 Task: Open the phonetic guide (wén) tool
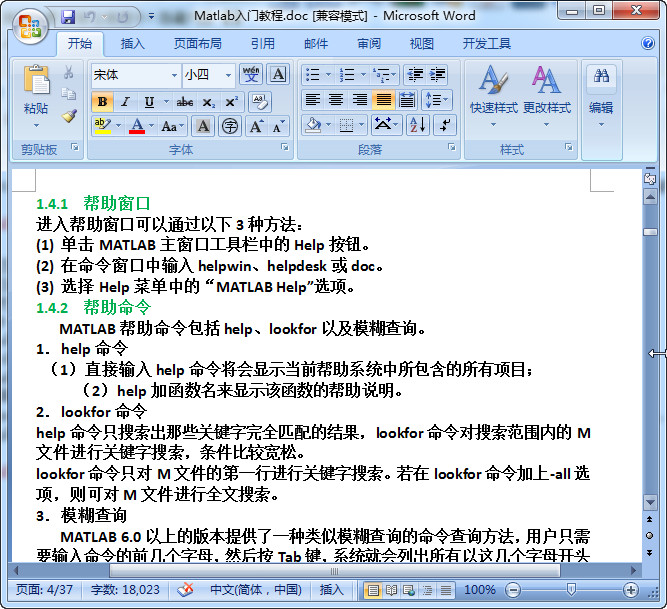251,74
